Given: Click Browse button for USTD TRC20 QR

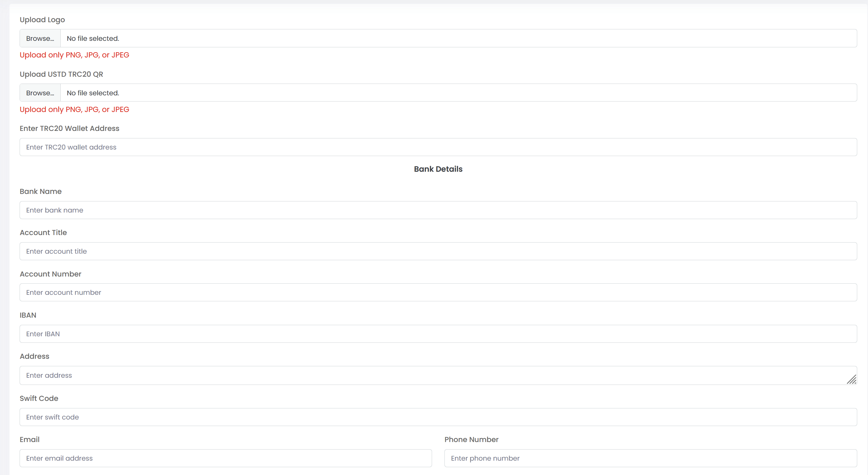Looking at the screenshot, I should pos(40,93).
